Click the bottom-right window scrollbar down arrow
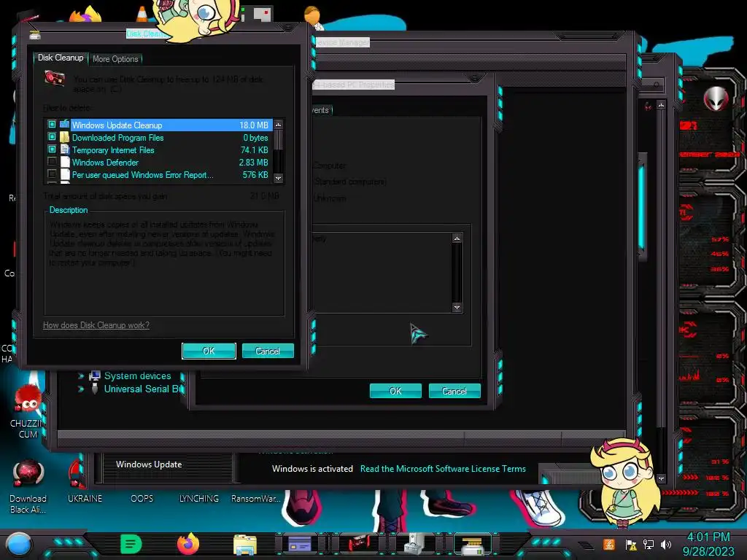Screen dimensions: 747x560 click(x=661, y=478)
